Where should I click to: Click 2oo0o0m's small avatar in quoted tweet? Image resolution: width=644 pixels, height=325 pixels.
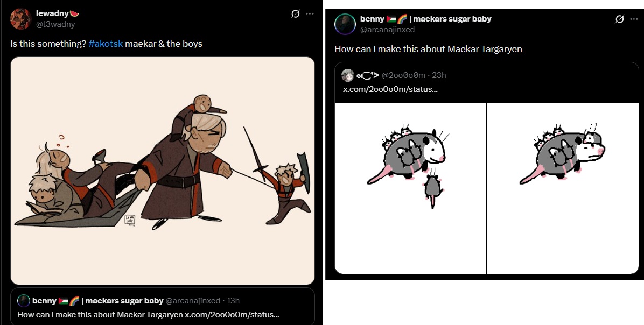[348, 75]
